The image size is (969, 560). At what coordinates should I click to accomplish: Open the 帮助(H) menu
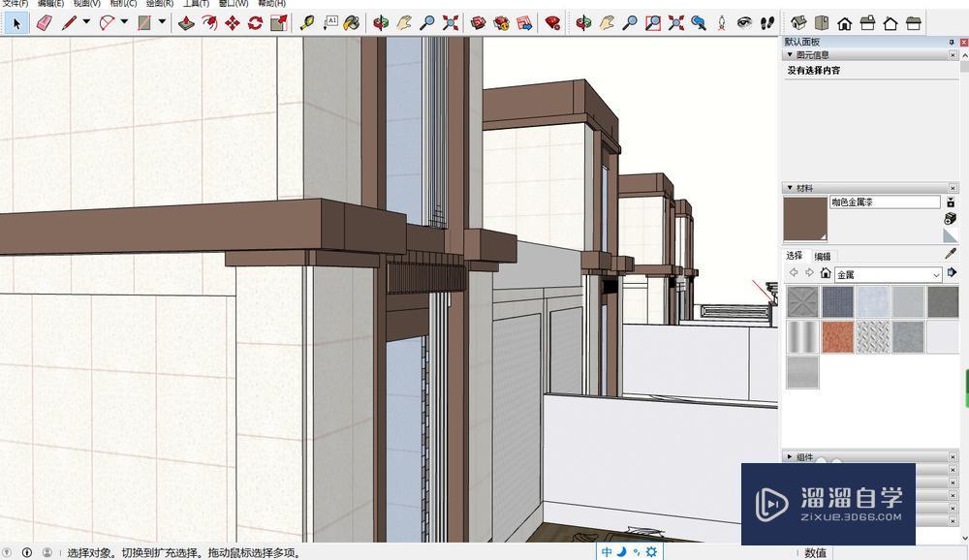272,3
